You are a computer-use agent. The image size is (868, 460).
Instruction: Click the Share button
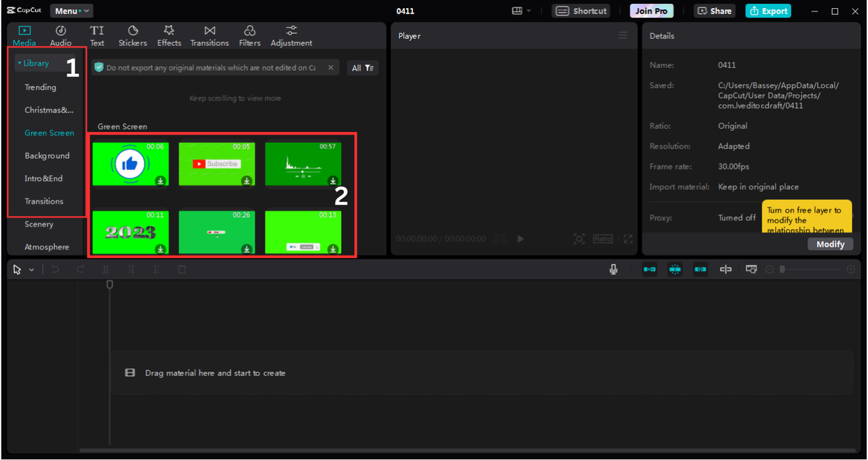coord(715,11)
